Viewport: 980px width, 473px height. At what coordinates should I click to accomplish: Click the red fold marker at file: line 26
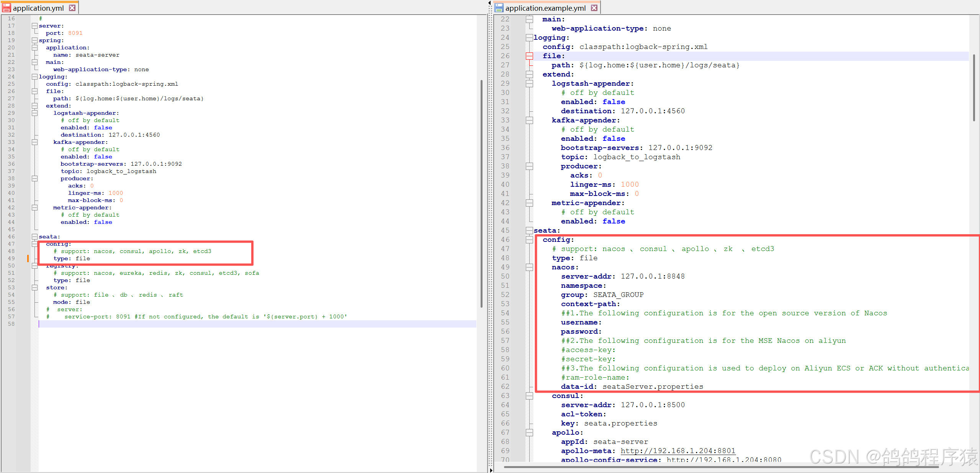[x=529, y=56]
